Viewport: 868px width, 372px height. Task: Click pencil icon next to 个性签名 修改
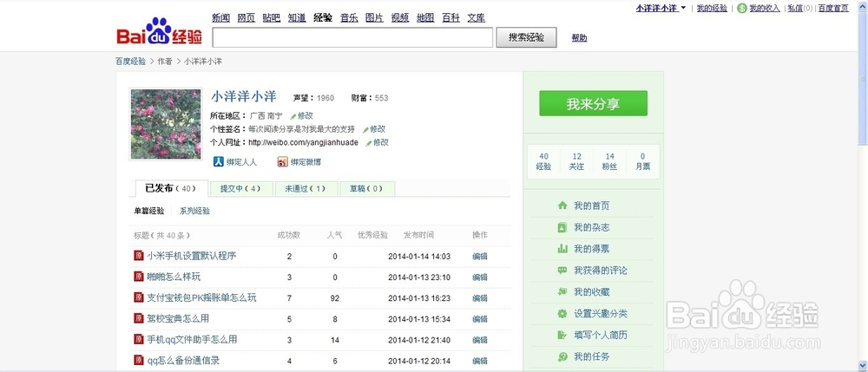366,129
